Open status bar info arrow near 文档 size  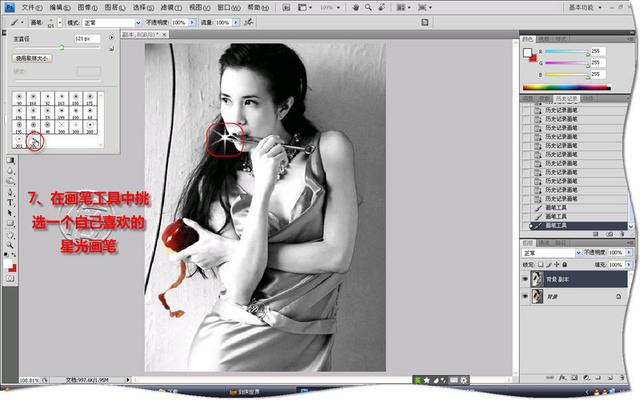coord(128,380)
